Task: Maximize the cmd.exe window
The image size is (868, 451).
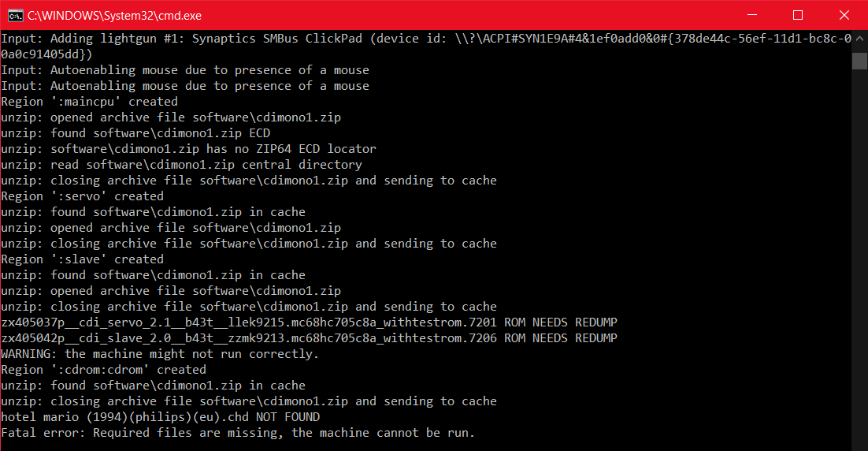Action: (x=798, y=15)
